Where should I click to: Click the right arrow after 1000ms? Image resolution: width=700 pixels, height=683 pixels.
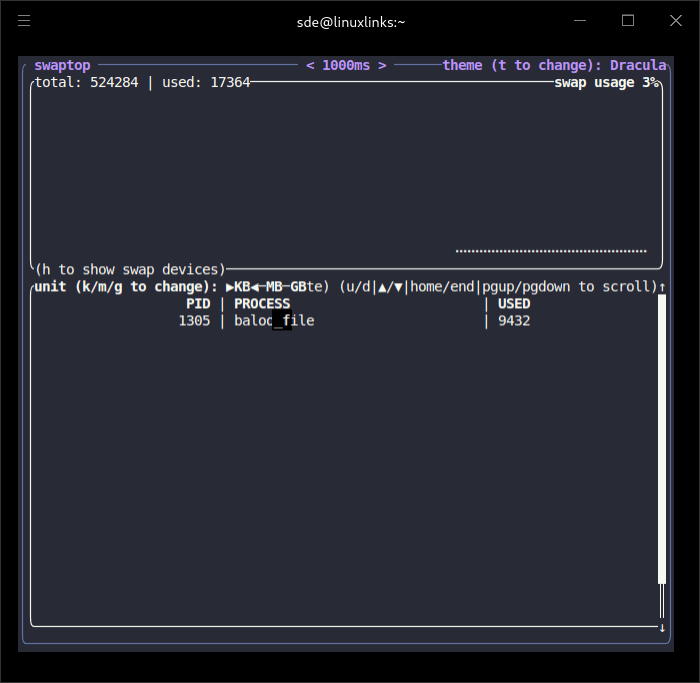click(x=382, y=65)
